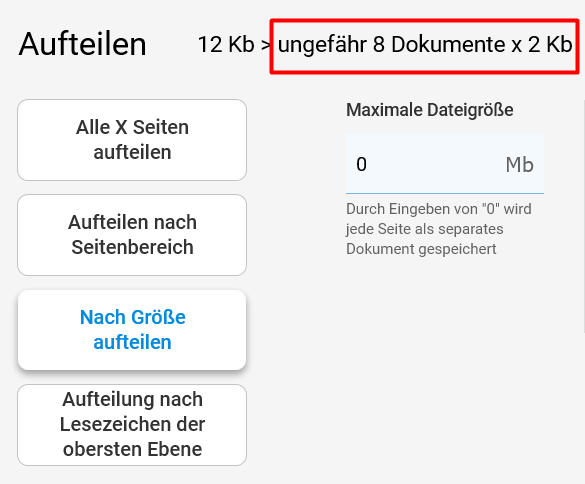
Task: Focus the Maximale Dateigröße input field
Action: [x=445, y=164]
